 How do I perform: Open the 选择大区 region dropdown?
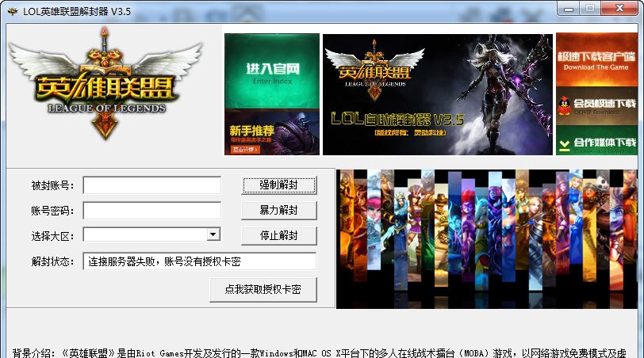(x=213, y=234)
